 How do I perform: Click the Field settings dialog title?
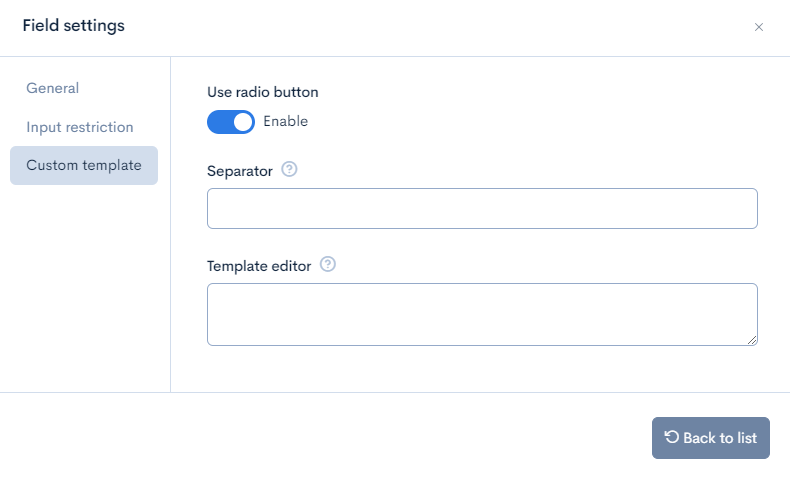click(x=74, y=26)
